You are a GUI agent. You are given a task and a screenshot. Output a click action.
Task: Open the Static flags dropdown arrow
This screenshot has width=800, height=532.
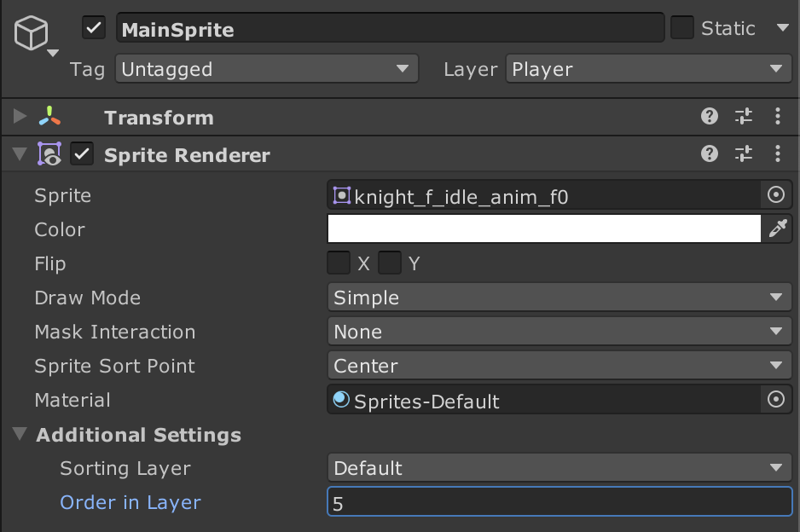click(x=783, y=27)
